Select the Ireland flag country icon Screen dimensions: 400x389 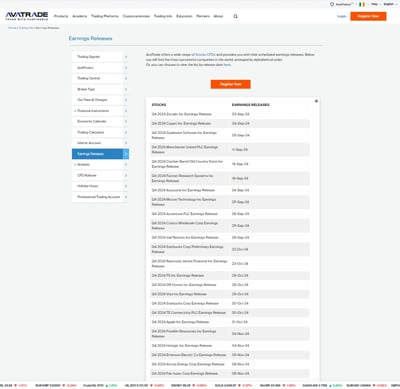coord(362,4)
